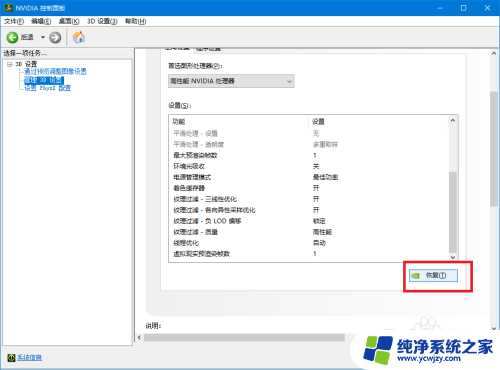Click the 3D 设置 root tree label
Image resolution: width=500 pixels, height=370 pixels.
[26, 64]
